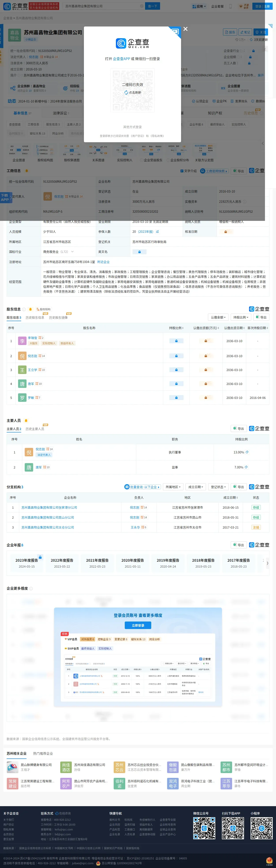The width and height of the screenshot is (276, 868).
Task: Close the QR login popup
Action: click(x=185, y=29)
